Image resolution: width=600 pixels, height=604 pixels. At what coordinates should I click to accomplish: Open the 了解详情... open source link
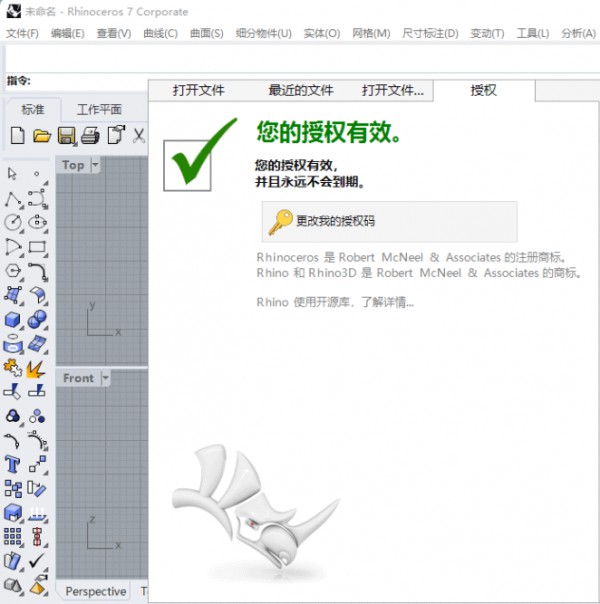(387, 302)
